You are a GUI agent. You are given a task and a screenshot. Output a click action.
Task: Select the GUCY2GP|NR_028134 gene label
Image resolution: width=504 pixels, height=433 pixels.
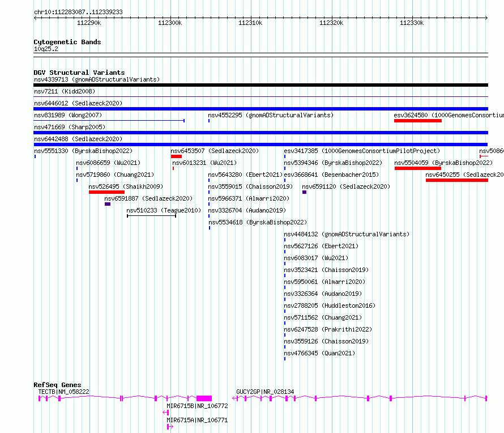pos(265,392)
